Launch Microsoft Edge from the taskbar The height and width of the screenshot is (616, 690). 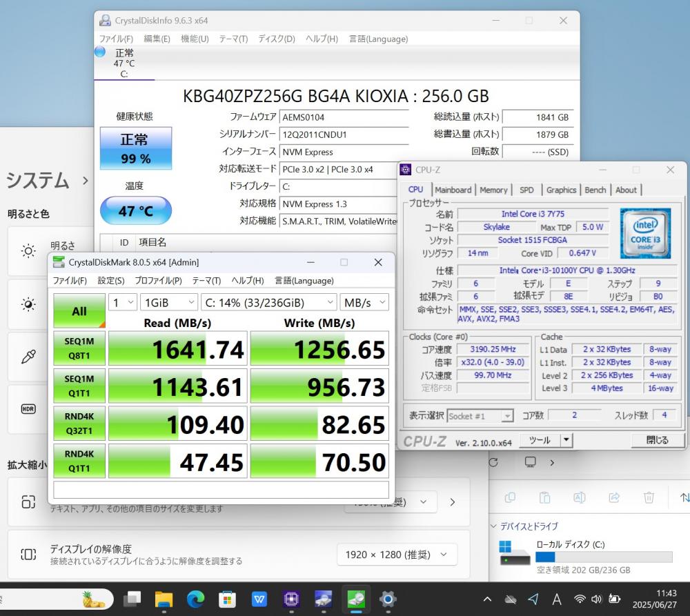point(195,599)
